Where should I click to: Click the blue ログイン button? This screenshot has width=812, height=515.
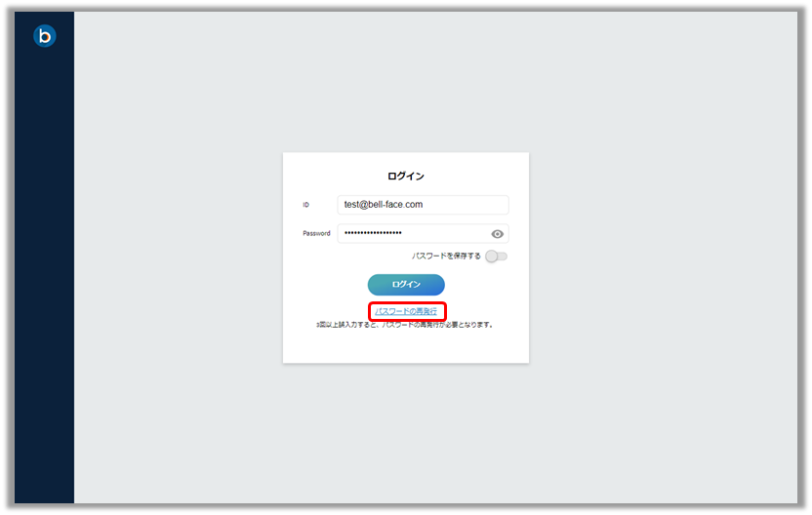(406, 285)
